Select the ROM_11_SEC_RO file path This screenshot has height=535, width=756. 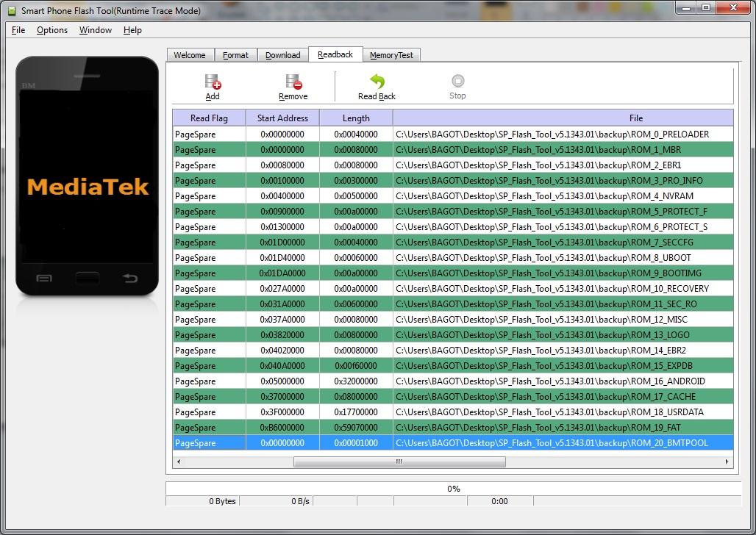[546, 304]
